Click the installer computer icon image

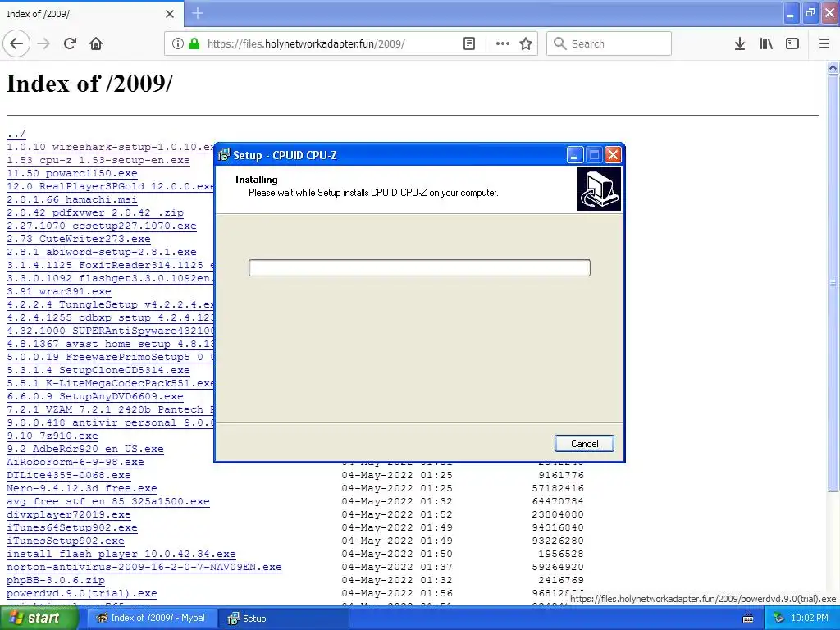tap(600, 189)
